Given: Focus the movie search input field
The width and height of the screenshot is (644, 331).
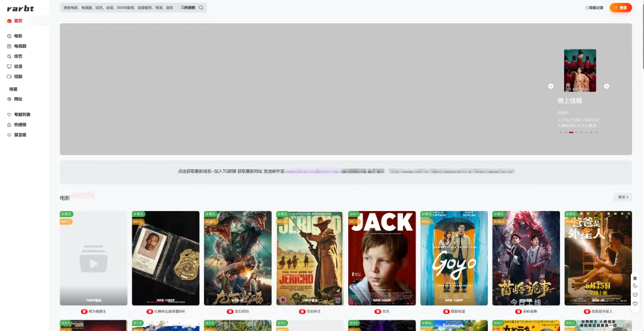Looking at the screenshot, I should 119,7.
